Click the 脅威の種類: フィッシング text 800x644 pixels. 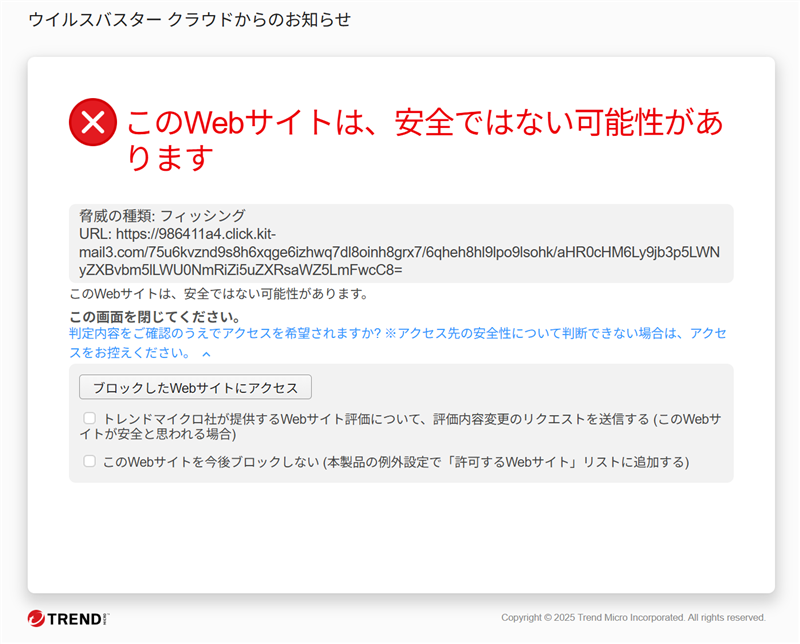[x=162, y=216]
